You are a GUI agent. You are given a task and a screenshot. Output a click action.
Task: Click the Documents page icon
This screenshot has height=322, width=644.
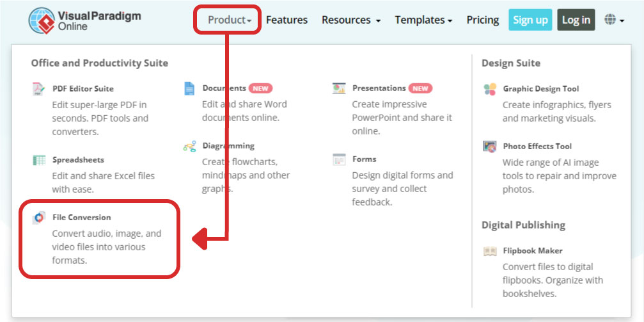pos(189,88)
